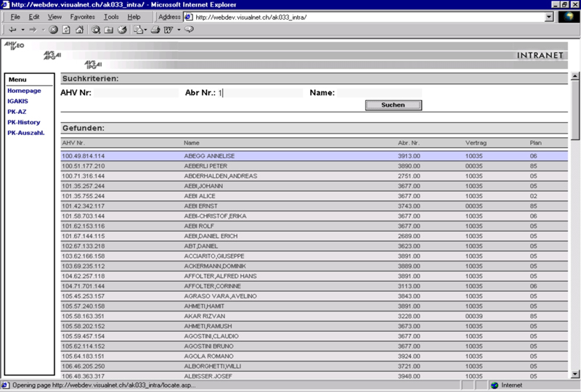Go to the Home page icon
The height and width of the screenshot is (392, 581).
coord(79,30)
